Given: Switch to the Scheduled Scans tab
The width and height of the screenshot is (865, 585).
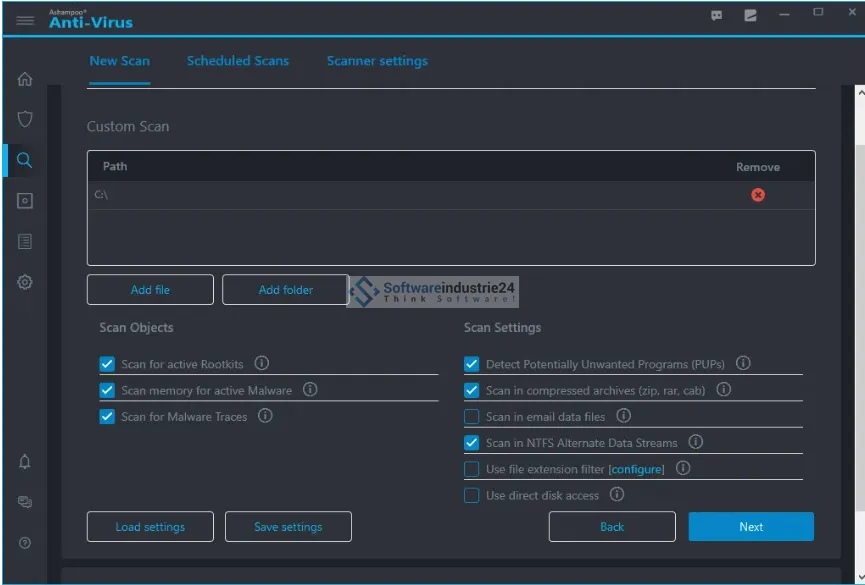Looking at the screenshot, I should 238,61.
